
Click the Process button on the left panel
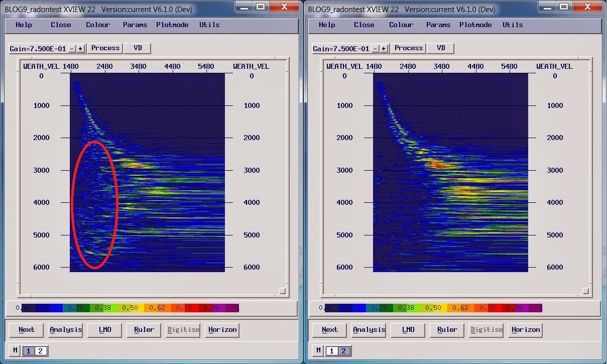click(x=105, y=48)
